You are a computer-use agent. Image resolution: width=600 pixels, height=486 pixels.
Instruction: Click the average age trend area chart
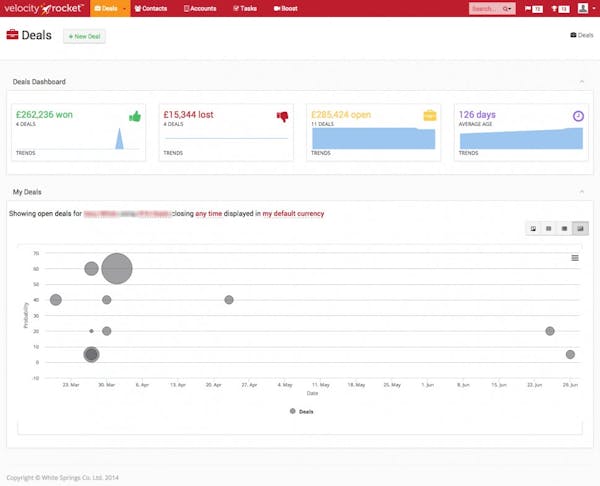(521, 138)
